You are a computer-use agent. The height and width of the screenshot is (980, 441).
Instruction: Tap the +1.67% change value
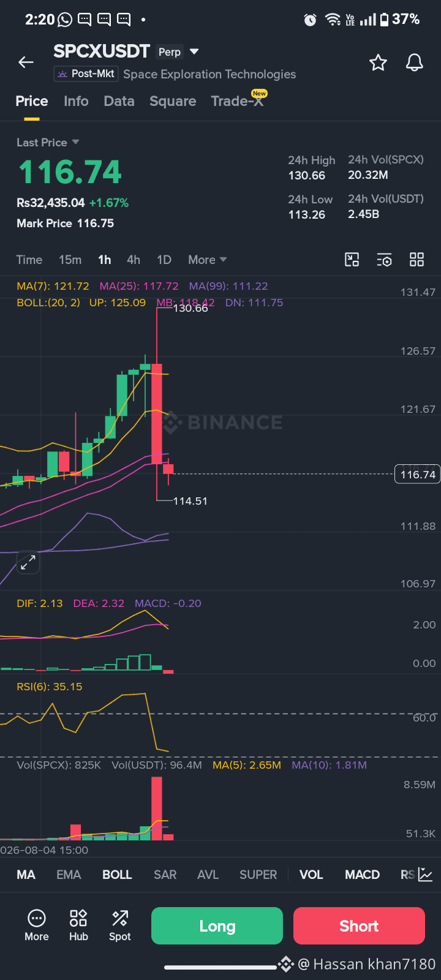tap(109, 203)
